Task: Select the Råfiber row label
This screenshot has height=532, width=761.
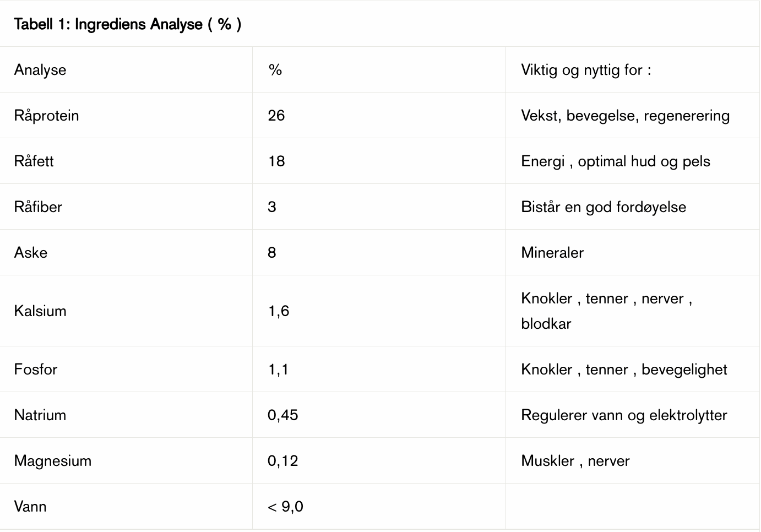Action: click(39, 207)
